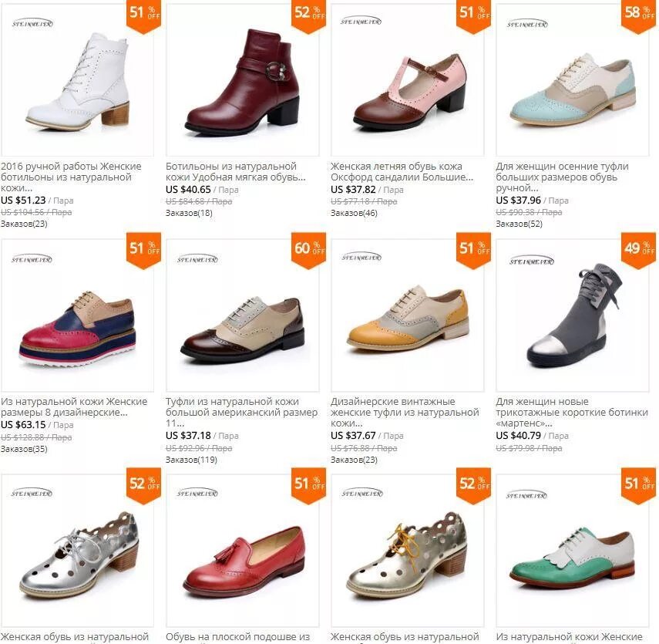659x644 pixels.
Task: Open the white lace-up ankle boot image
Action: (77, 80)
